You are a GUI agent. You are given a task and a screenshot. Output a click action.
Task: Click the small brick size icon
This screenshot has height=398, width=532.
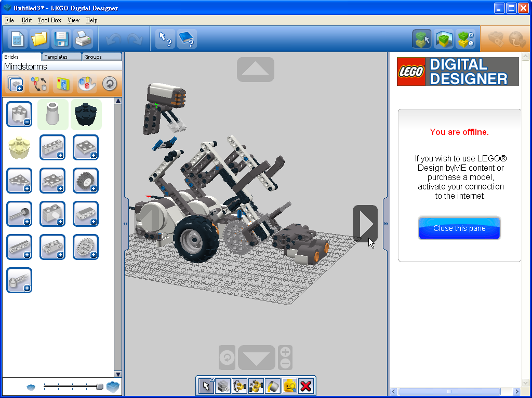(31, 387)
